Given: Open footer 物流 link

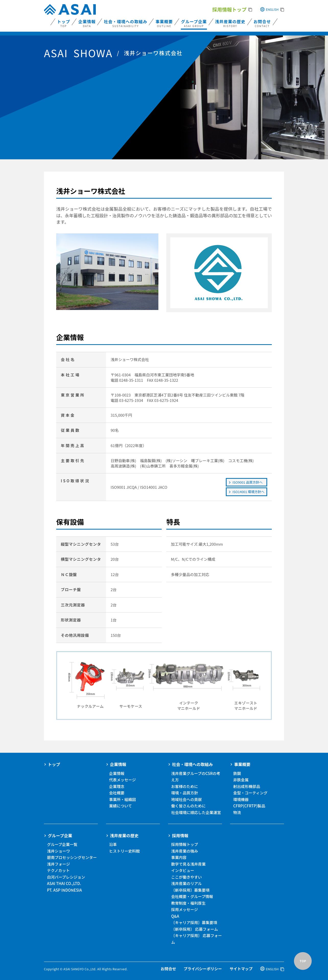Looking at the screenshot, I should click(237, 812).
